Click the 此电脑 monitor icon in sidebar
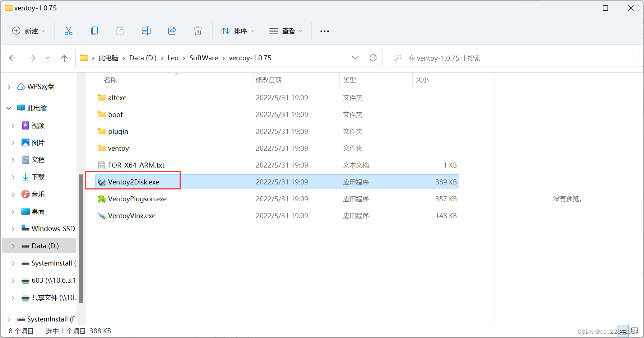This screenshot has width=644, height=338. coord(21,108)
